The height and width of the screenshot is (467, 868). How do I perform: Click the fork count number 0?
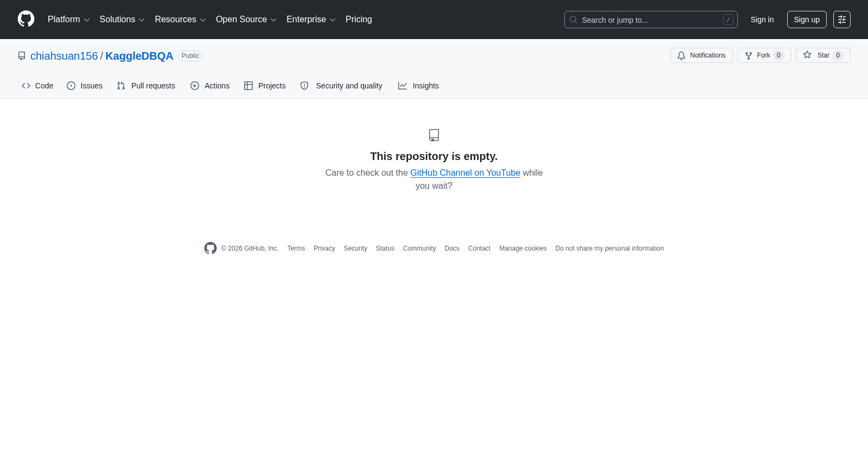click(778, 55)
